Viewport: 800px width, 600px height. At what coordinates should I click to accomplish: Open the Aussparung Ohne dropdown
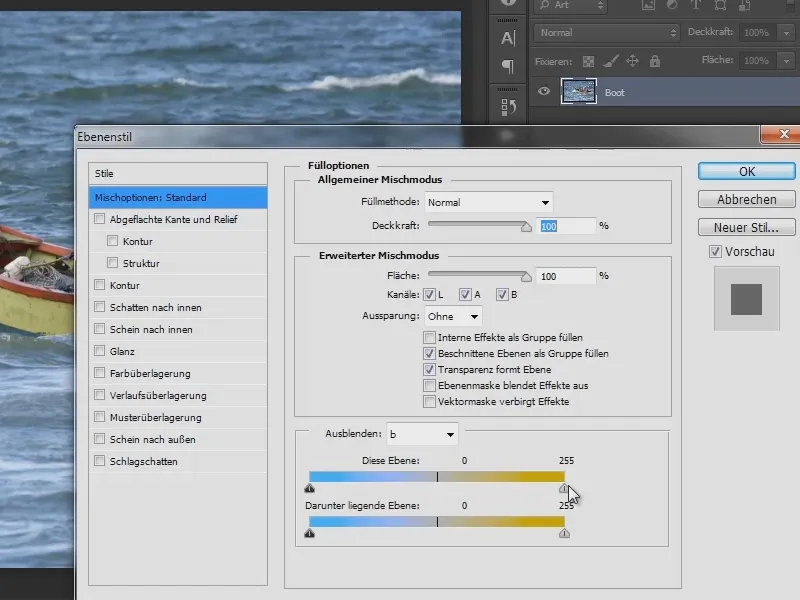tap(453, 316)
